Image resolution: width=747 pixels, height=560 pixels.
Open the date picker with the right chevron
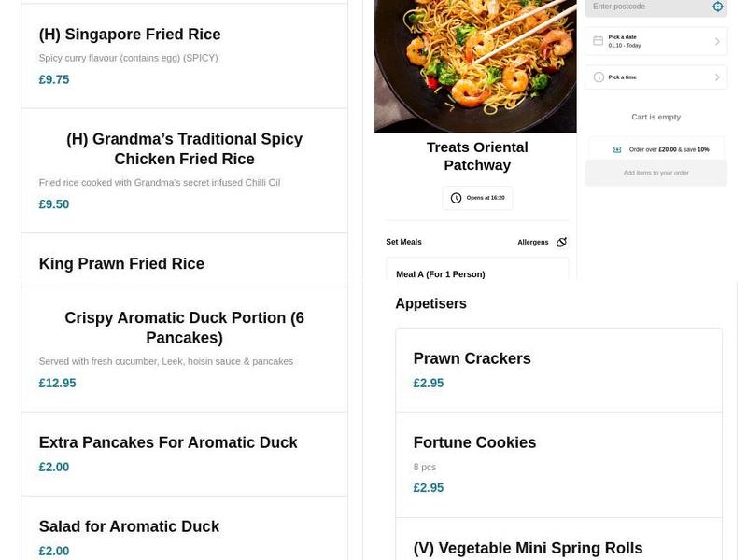click(x=718, y=40)
